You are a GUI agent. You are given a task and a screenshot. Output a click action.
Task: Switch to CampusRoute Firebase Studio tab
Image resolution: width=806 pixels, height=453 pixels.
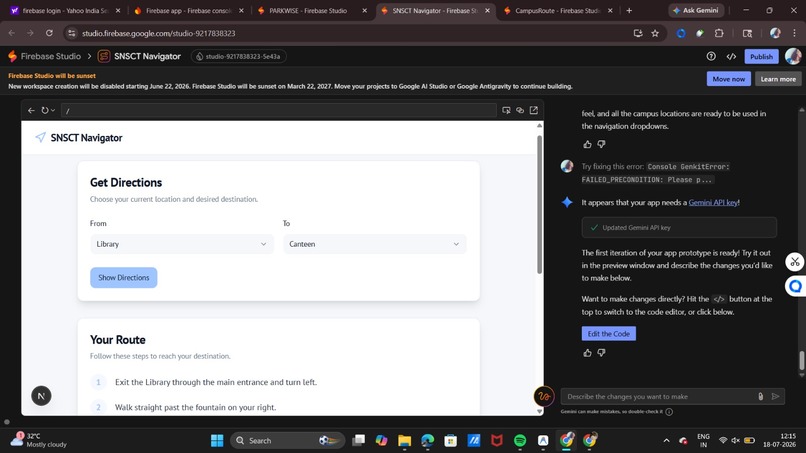(x=558, y=10)
